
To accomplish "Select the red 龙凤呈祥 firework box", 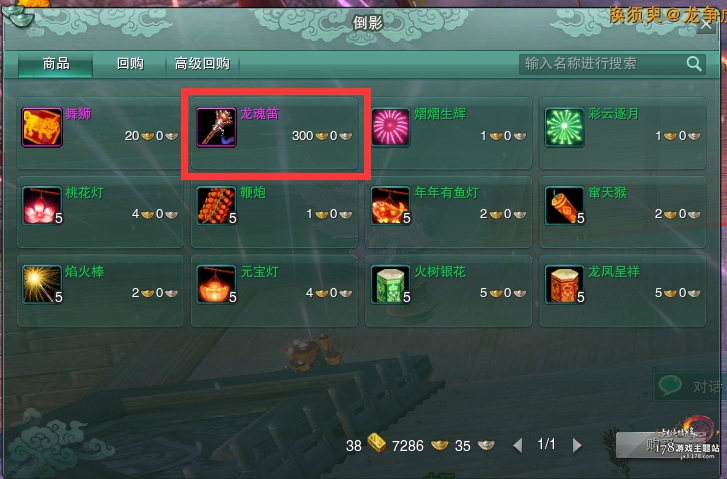I will point(564,285).
